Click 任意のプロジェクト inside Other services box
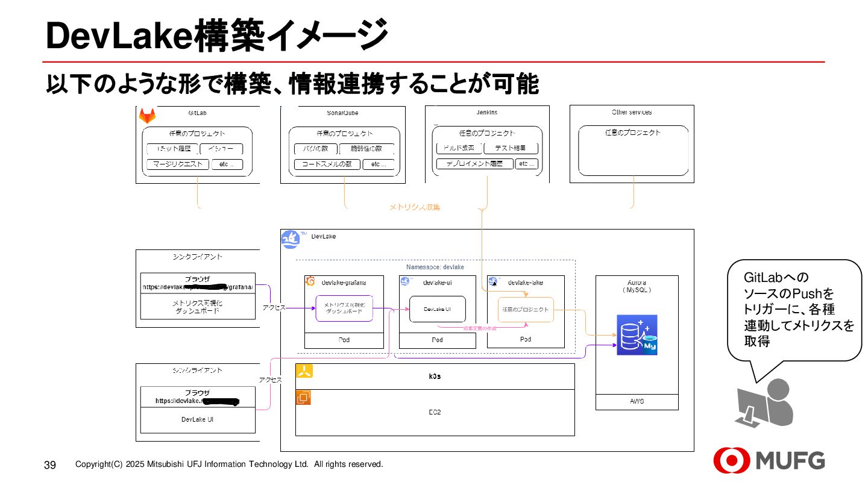 click(x=633, y=133)
